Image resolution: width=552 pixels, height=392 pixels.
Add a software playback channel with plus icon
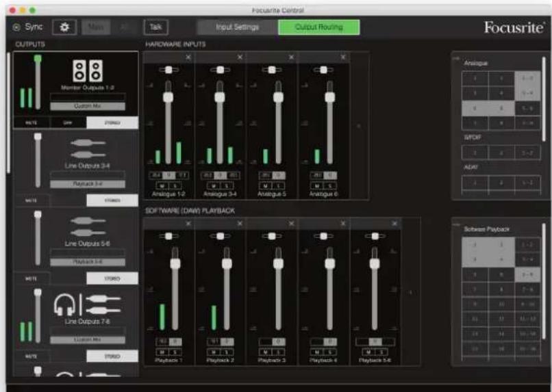410,292
